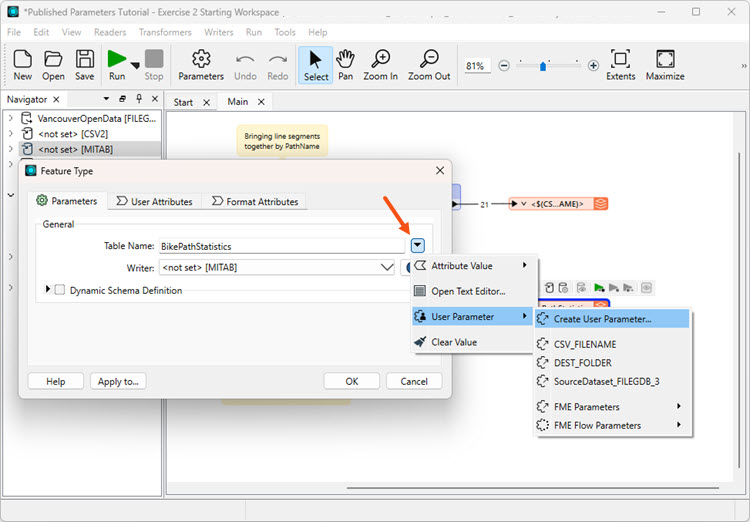Open the Writer combo box
The width and height of the screenshot is (750, 522).
[x=277, y=267]
